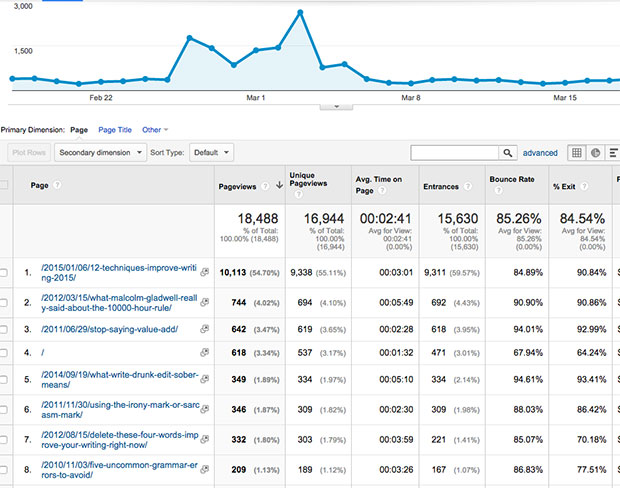This screenshot has width=620, height=488.
Task: Click the search magnifier icon button
Action: [508, 153]
